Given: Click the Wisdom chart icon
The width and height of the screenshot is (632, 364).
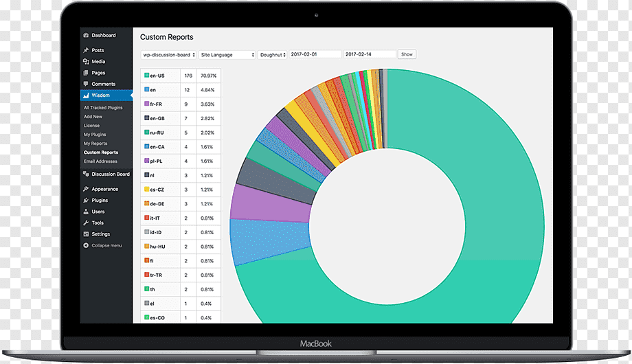Looking at the screenshot, I should click(86, 95).
